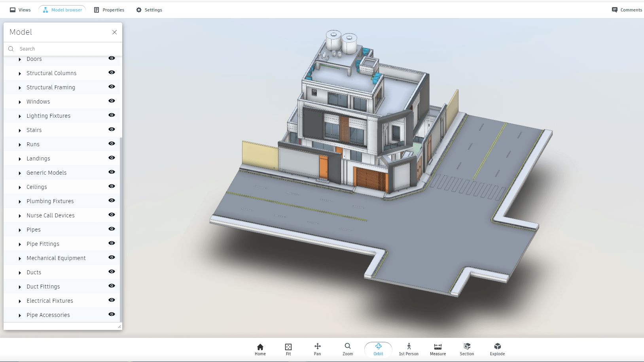Viewport: 644px width, 362px height.
Task: Hide the Windows category
Action: [112, 101]
